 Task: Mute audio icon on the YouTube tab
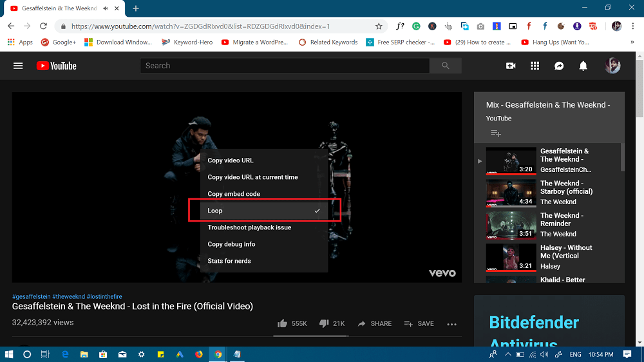(x=106, y=8)
